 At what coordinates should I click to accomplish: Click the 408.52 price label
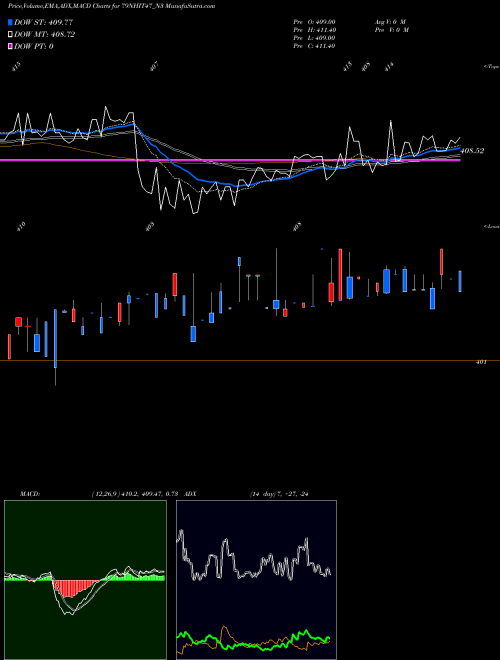click(473, 151)
